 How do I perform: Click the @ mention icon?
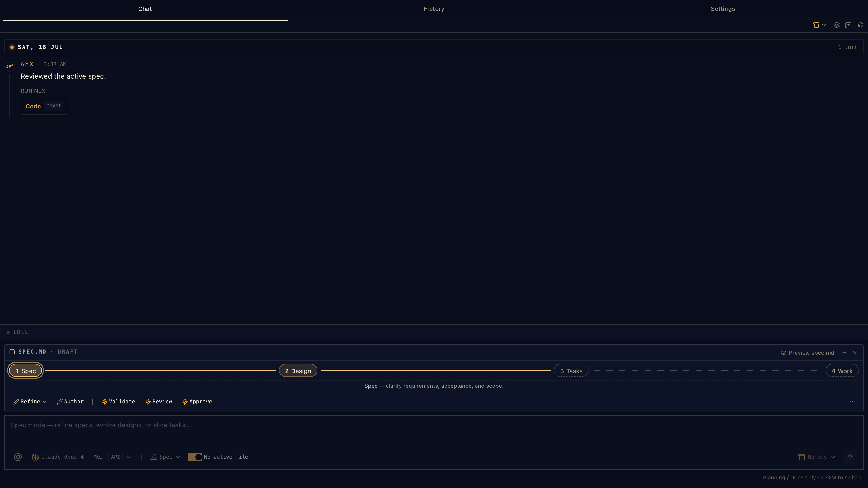(18, 457)
